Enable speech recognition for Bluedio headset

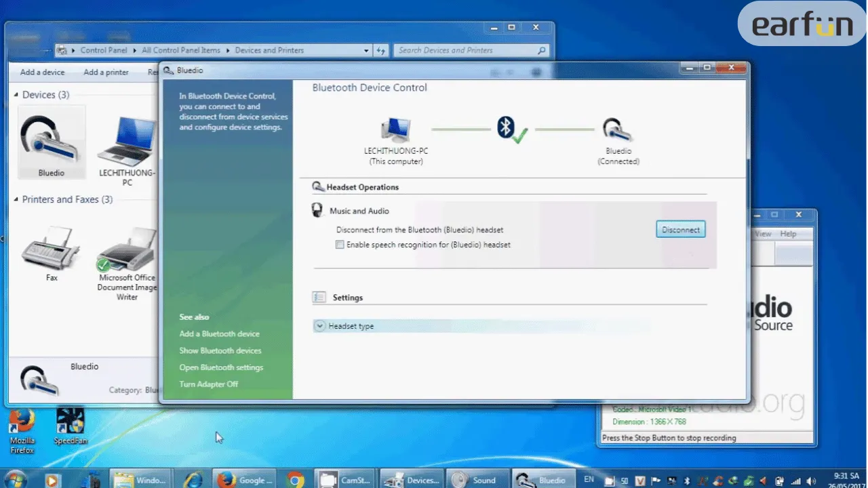pyautogui.click(x=340, y=245)
